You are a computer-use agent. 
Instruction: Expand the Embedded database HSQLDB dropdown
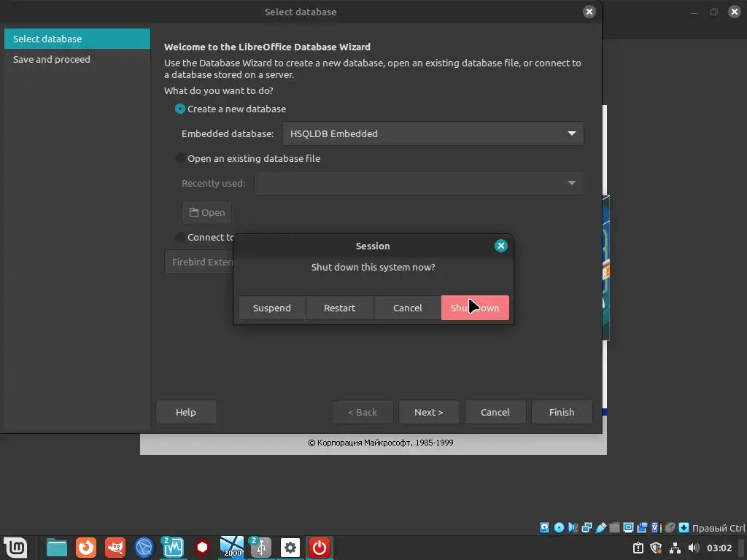pos(433,133)
